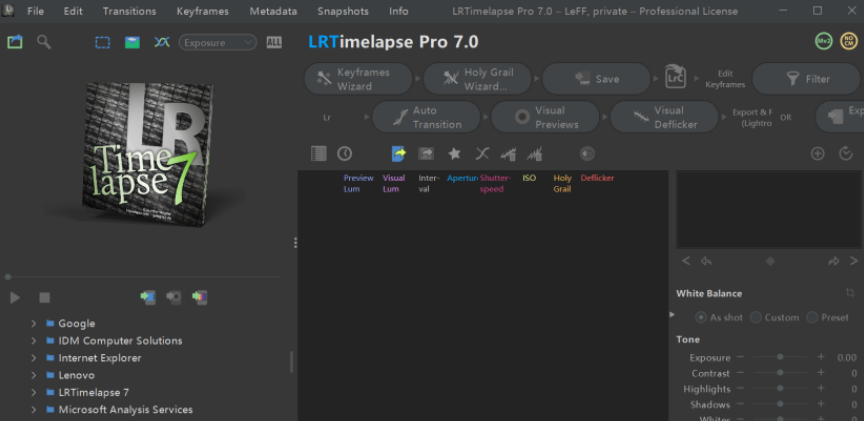Viewport: 864px width, 421px height.
Task: Click the gray camera import icon
Action: [x=174, y=298]
